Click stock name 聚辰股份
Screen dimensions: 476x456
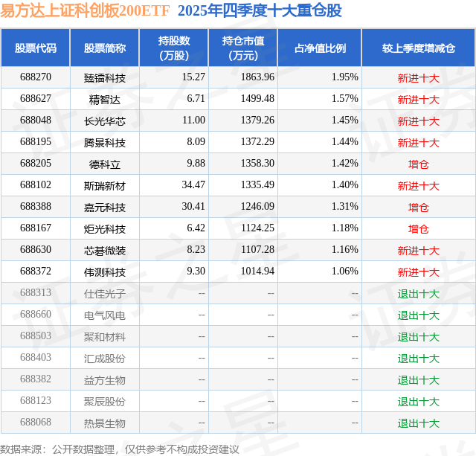pos(105,402)
